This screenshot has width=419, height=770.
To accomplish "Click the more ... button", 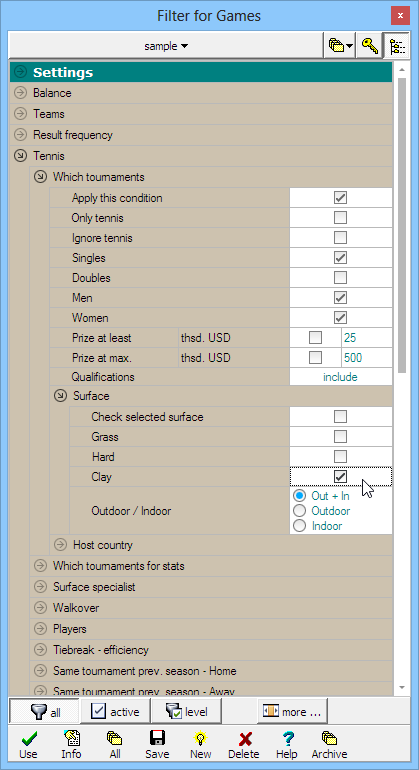I will tap(292, 712).
